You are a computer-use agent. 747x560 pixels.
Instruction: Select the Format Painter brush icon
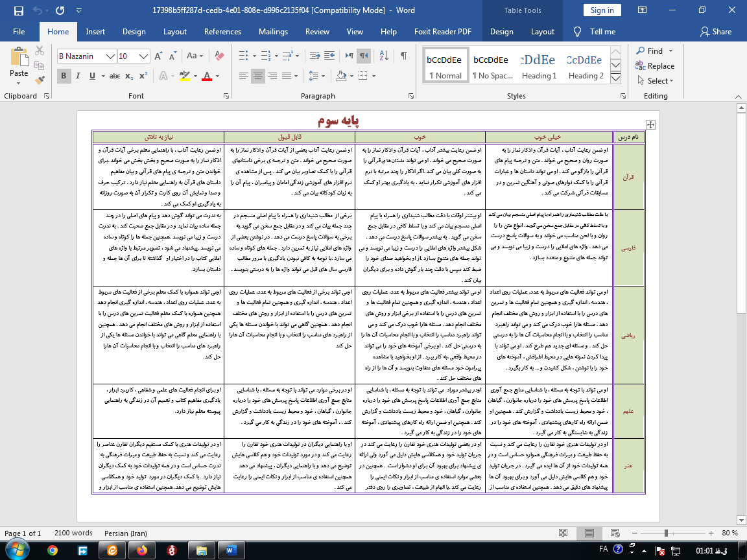(x=40, y=80)
